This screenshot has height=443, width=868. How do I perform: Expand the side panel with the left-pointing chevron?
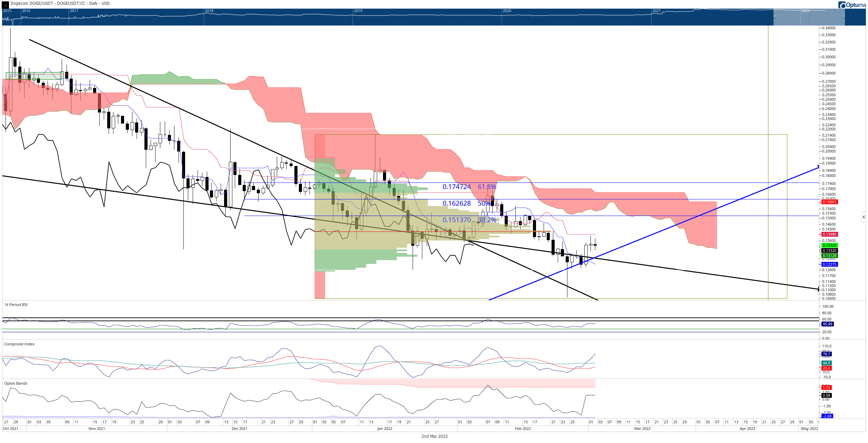864,217
